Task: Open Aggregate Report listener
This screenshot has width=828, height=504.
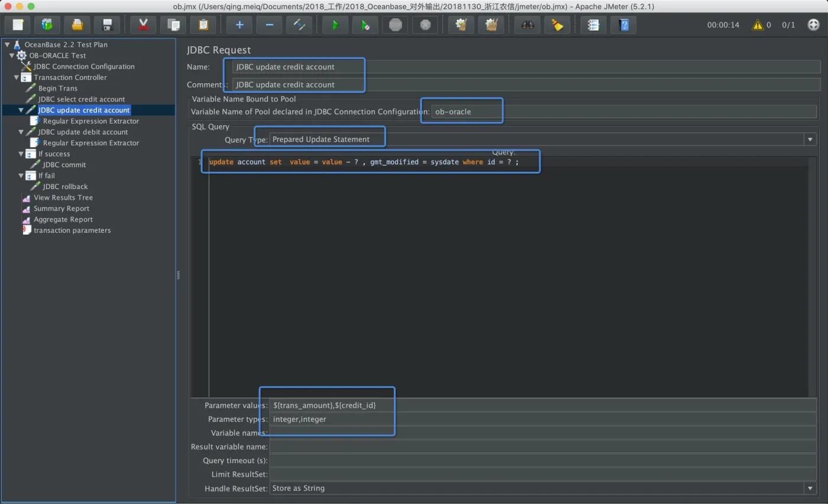Action: (x=63, y=219)
